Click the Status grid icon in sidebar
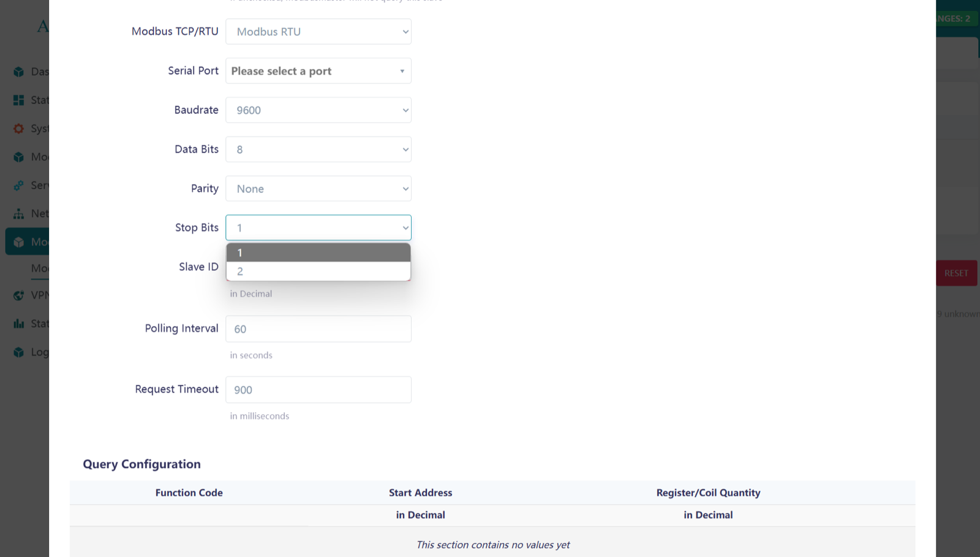Viewport: 980px width, 557px height. click(x=19, y=100)
